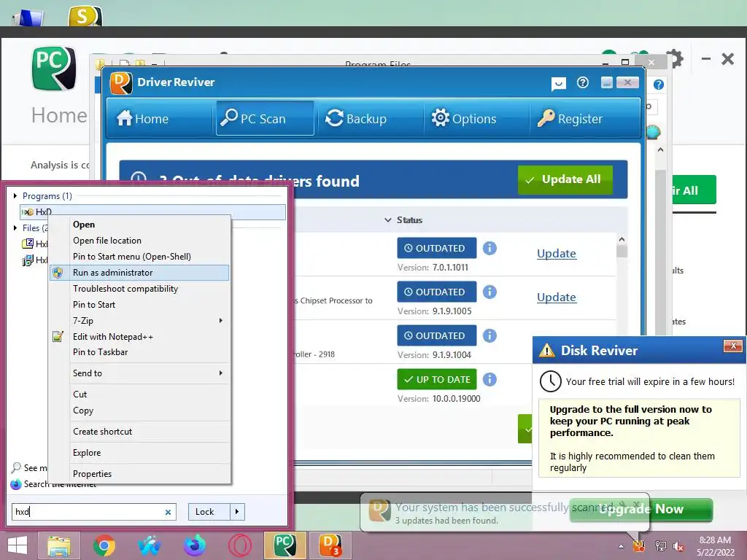Launch Google Chrome from the taskbar
This screenshot has width=747, height=560.
pos(104,545)
